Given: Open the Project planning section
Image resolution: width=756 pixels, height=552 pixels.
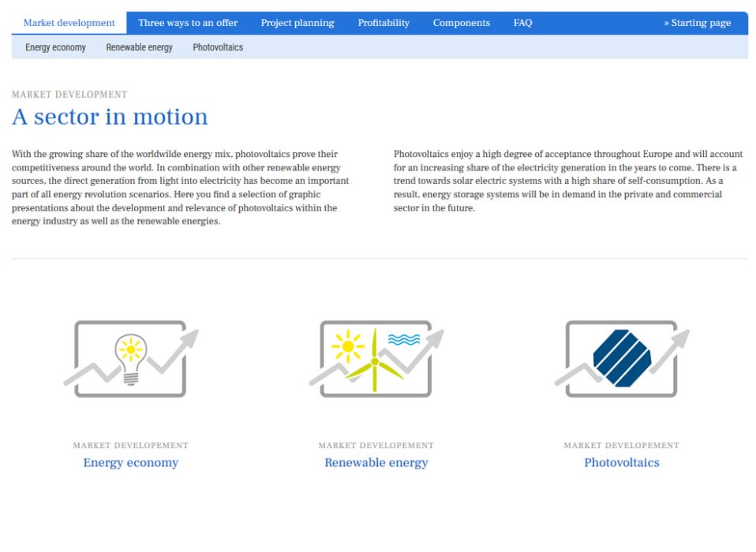Looking at the screenshot, I should (x=298, y=23).
